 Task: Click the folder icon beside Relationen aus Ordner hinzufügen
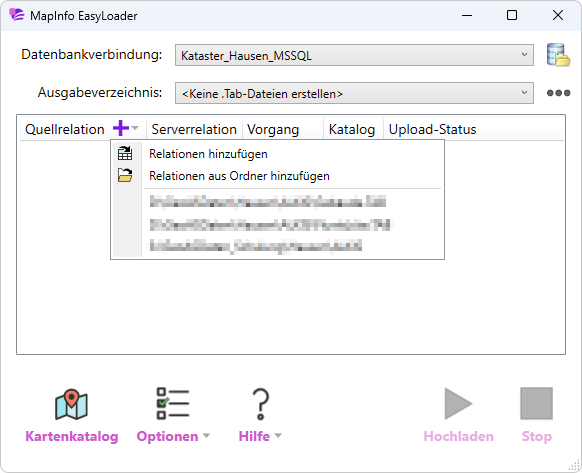(x=125, y=175)
